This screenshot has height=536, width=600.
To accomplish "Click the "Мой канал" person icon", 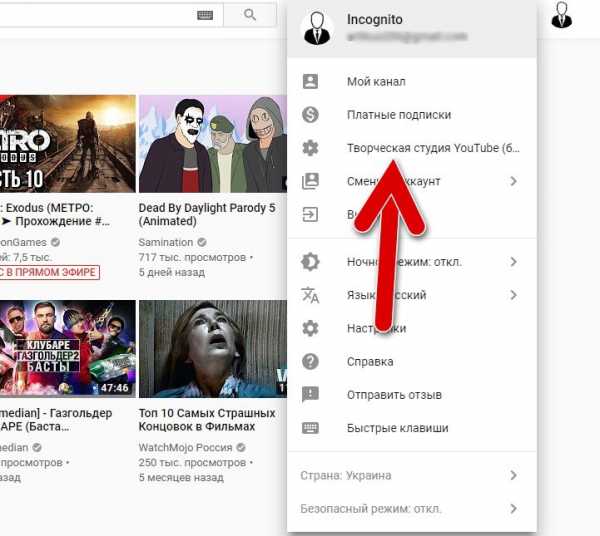I will 310,81.
